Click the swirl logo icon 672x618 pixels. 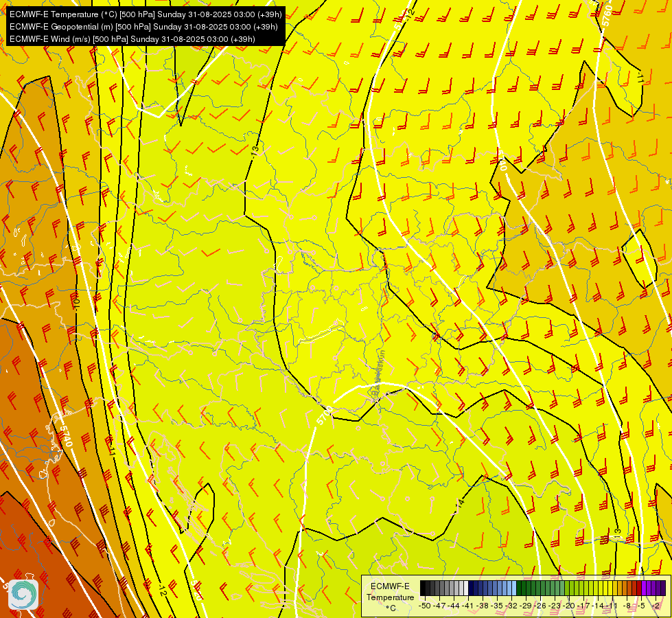coord(23,595)
